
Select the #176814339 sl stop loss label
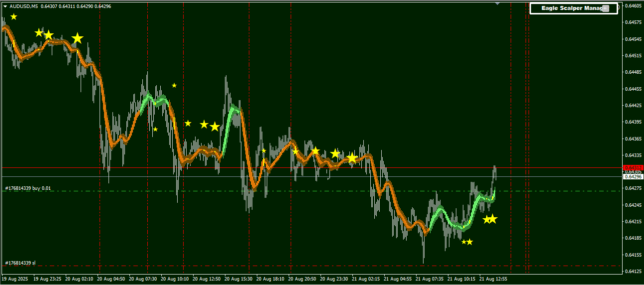tap(20, 263)
